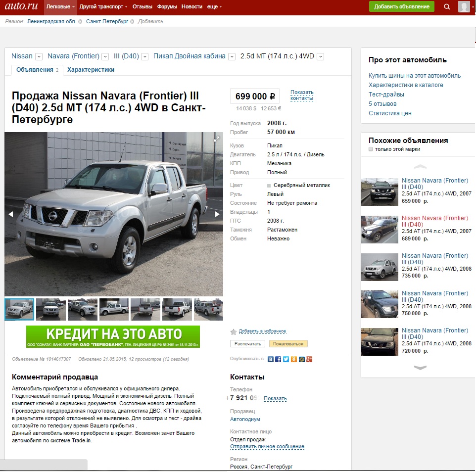Viewport: 476px width, 472px height.
Task: Click the Nissan breadcrumb link
Action: [x=22, y=56]
